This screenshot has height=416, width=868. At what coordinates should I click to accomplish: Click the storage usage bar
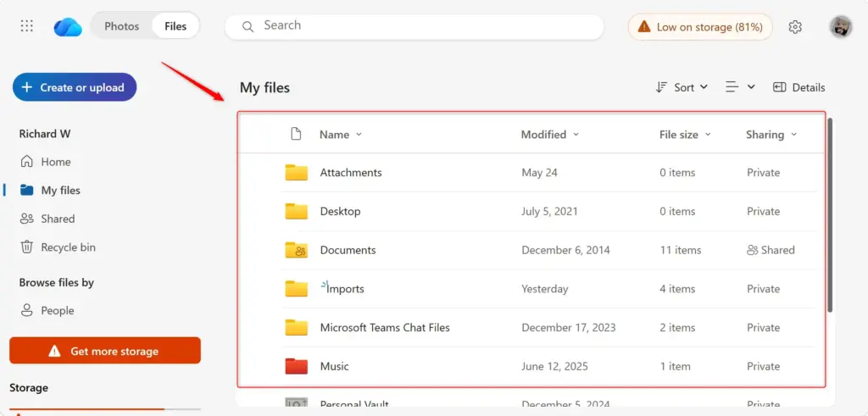[104, 409]
